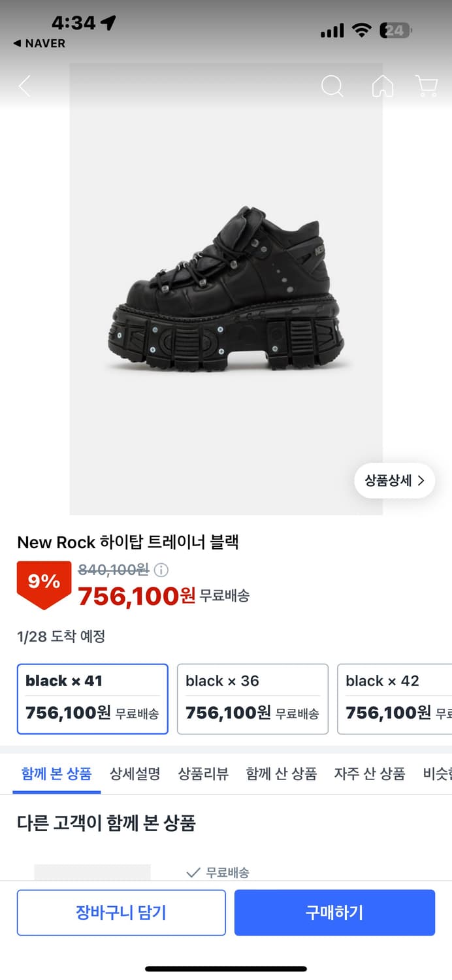Expand the 상품상세 product detail section

point(394,480)
